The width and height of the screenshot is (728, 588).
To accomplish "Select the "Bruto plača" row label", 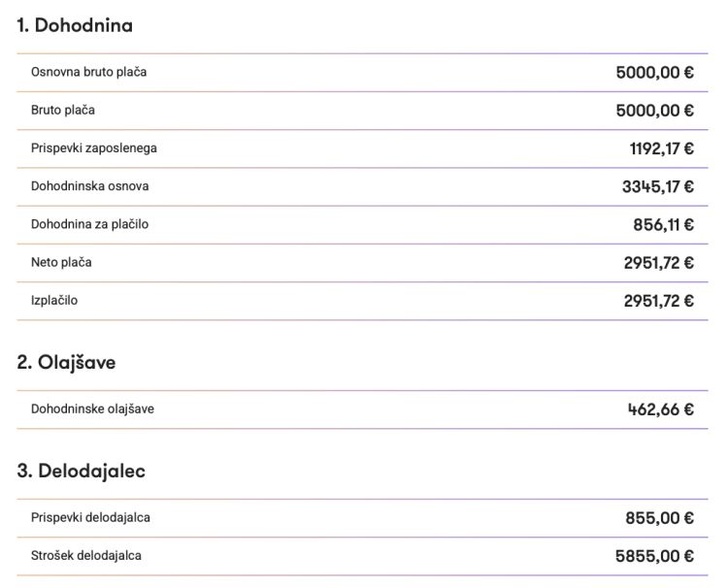I will click(63, 110).
